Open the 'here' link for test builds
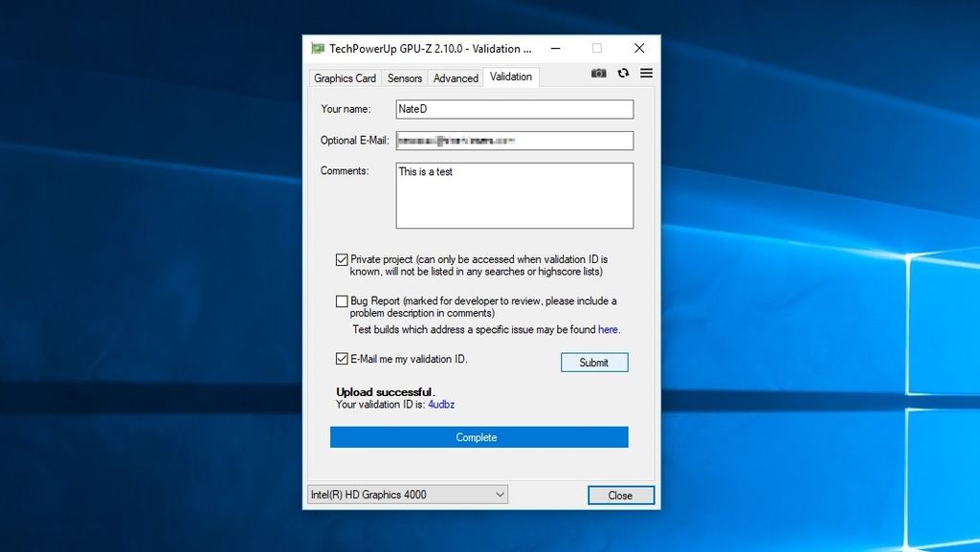980x552 pixels. [609, 329]
